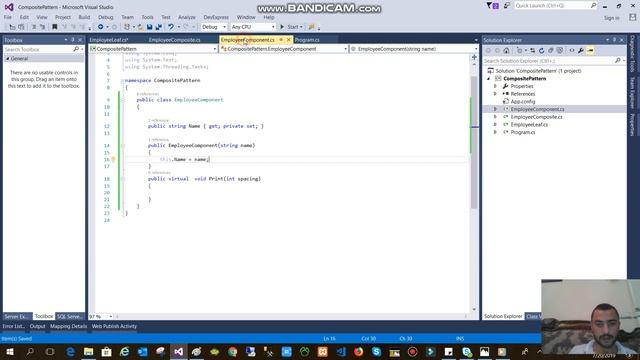Click the Properties wrench icon in Solution Explorer toolbar
This screenshot has height=360, width=640.
tap(580, 51)
